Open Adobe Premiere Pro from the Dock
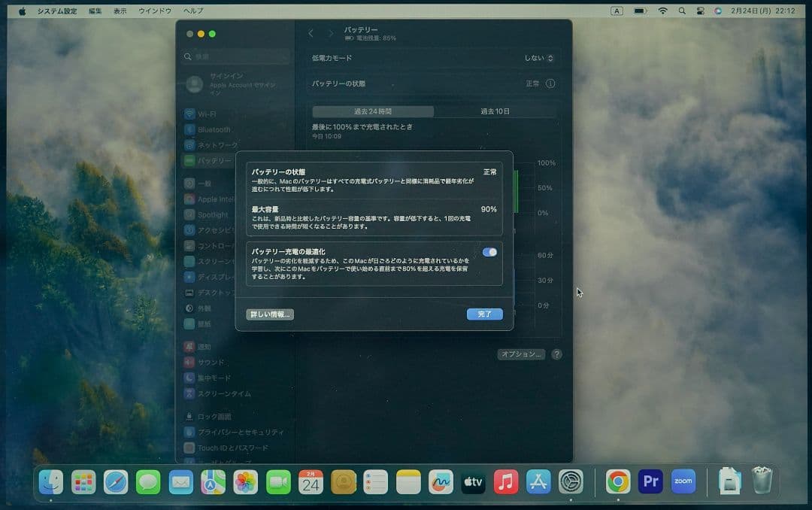The width and height of the screenshot is (812, 510). tap(650, 481)
